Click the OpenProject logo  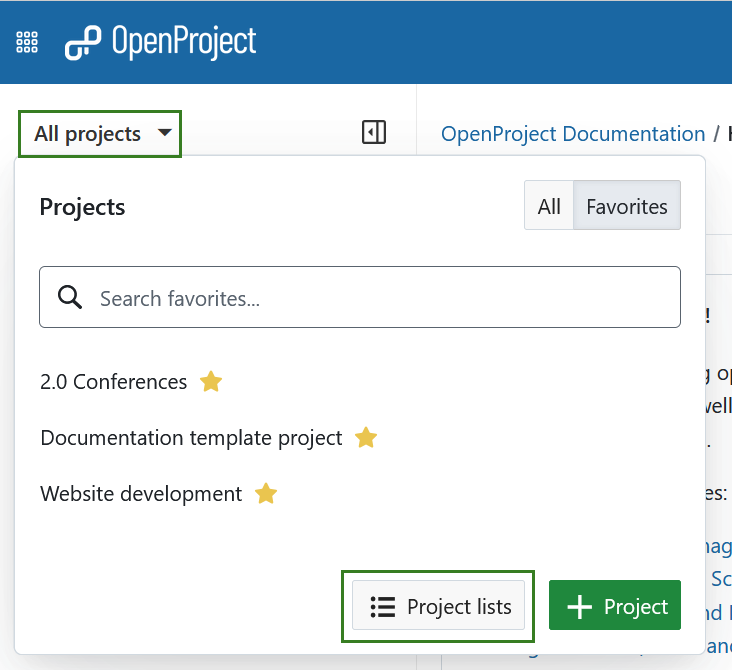161,42
